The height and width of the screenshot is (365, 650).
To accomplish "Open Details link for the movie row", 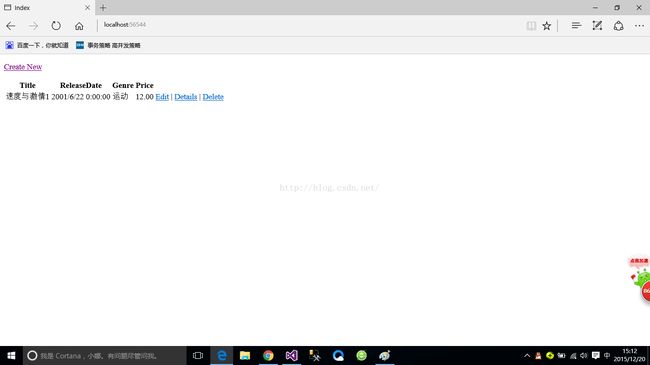I will [x=186, y=97].
